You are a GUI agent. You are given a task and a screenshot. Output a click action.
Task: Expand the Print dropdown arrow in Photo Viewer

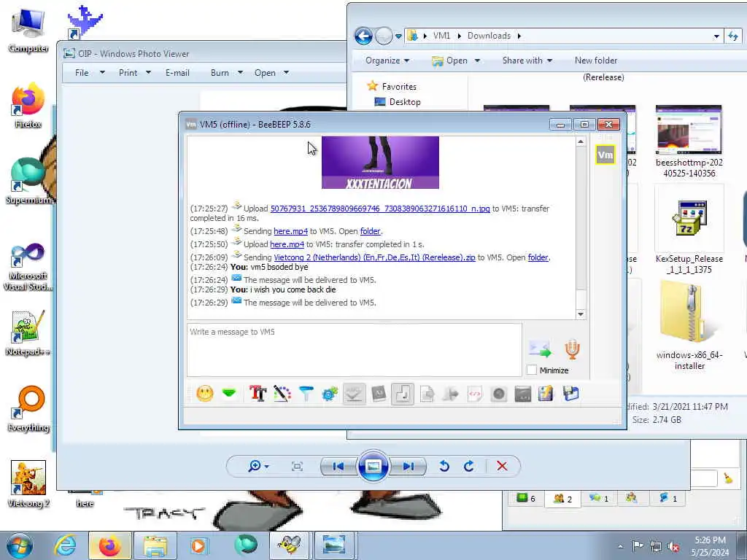point(149,73)
